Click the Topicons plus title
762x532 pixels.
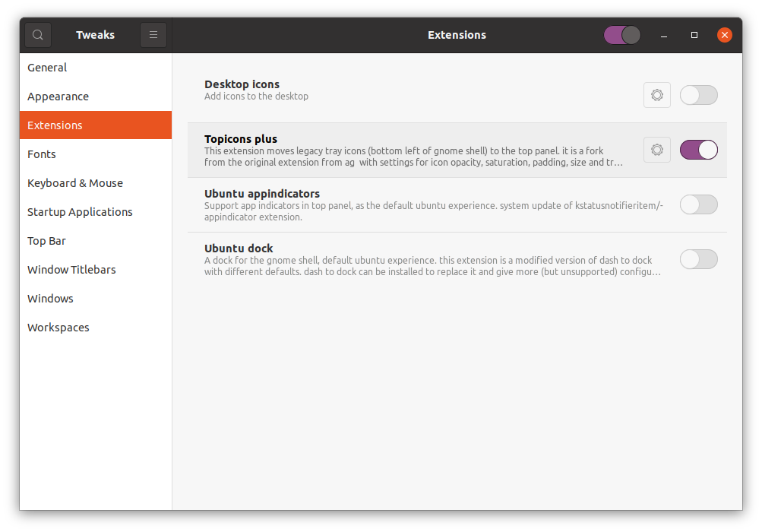pyautogui.click(x=241, y=139)
